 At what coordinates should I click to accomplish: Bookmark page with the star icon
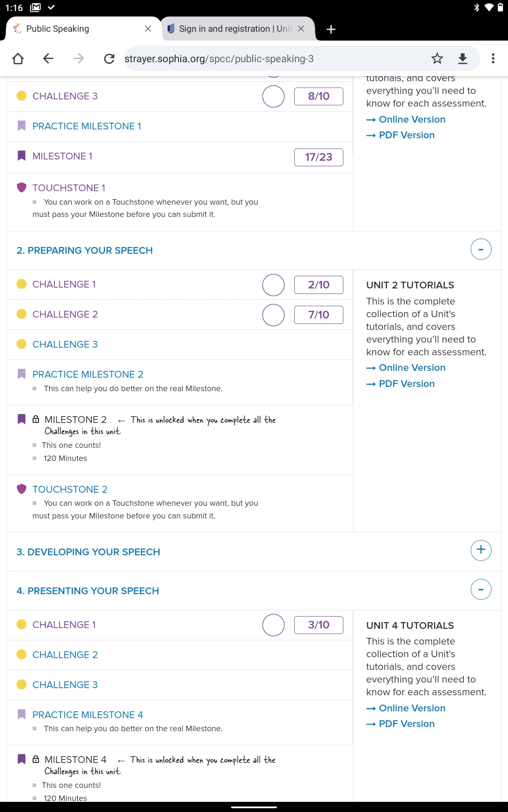[x=437, y=58]
